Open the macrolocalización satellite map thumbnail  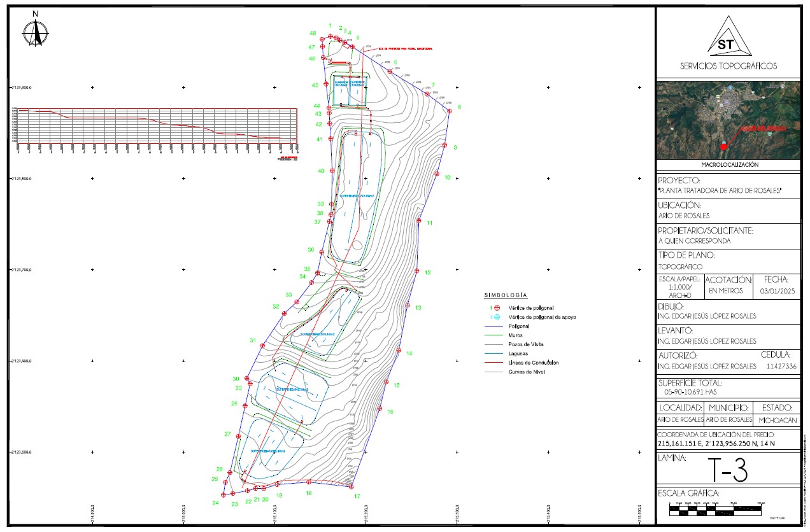(728, 120)
